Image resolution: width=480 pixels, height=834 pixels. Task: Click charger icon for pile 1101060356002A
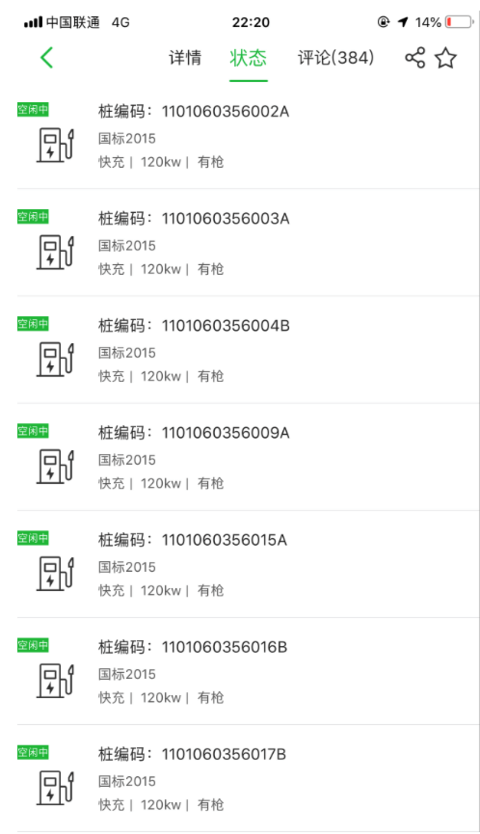point(55,145)
